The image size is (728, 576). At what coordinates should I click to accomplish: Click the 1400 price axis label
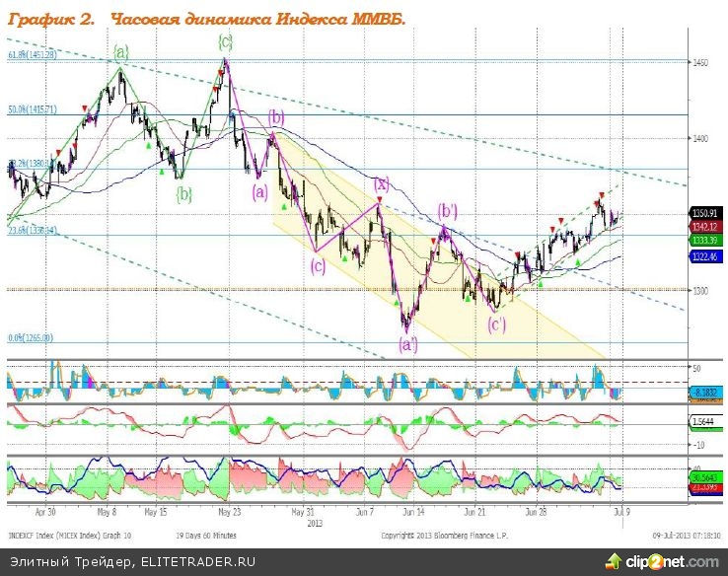700,138
